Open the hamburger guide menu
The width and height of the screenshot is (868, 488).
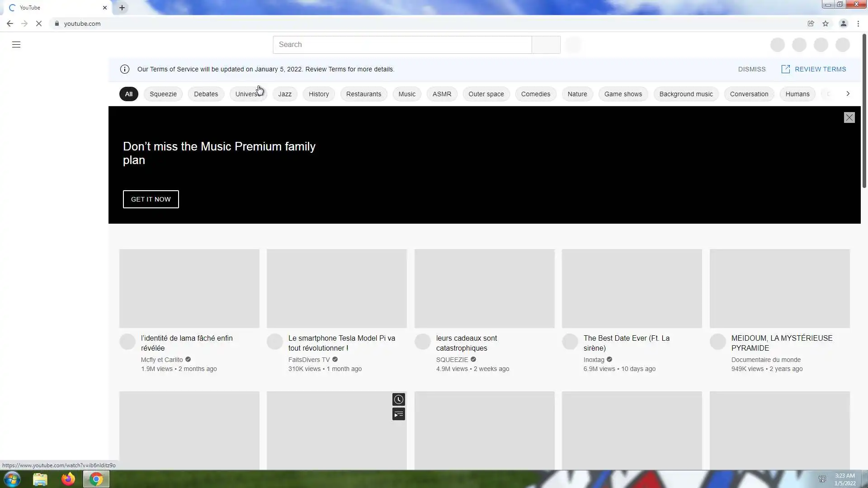pos(16,44)
